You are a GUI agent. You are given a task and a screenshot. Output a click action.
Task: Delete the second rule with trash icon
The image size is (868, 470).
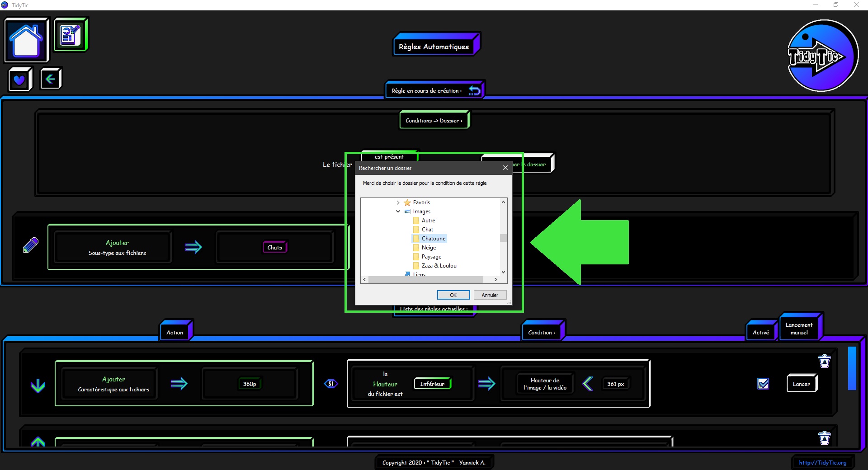(825, 438)
